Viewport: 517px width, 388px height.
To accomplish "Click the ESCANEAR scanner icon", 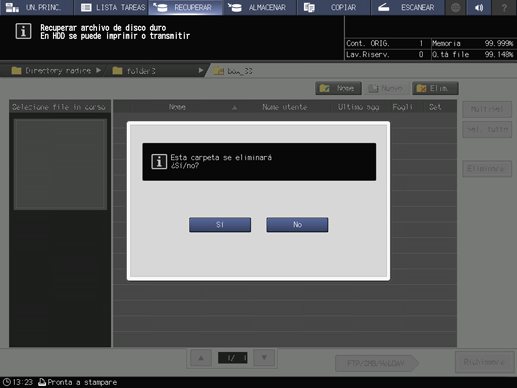I will pyautogui.click(x=384, y=7).
